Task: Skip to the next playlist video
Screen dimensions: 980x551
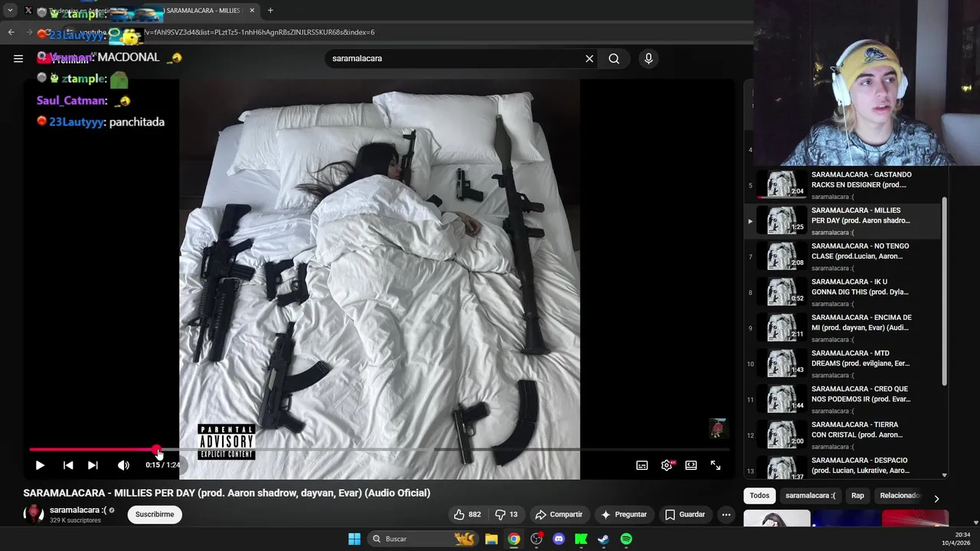Action: point(93,465)
